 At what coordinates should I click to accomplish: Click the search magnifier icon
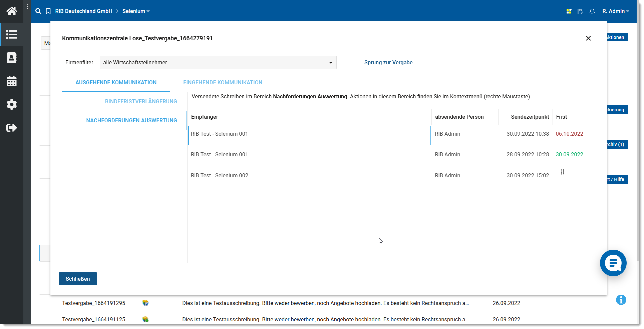pyautogui.click(x=38, y=11)
